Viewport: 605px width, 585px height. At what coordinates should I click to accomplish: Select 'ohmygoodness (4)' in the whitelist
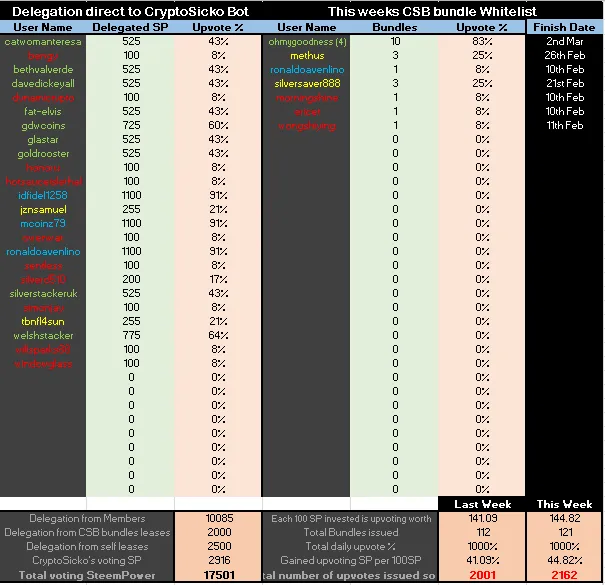307,42
